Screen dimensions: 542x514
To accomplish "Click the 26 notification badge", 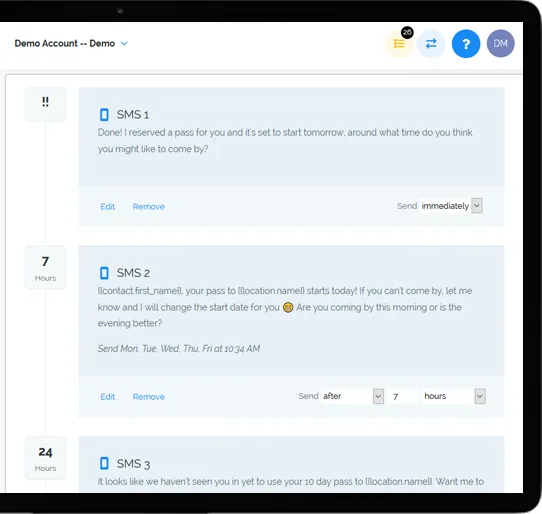I will (407, 32).
